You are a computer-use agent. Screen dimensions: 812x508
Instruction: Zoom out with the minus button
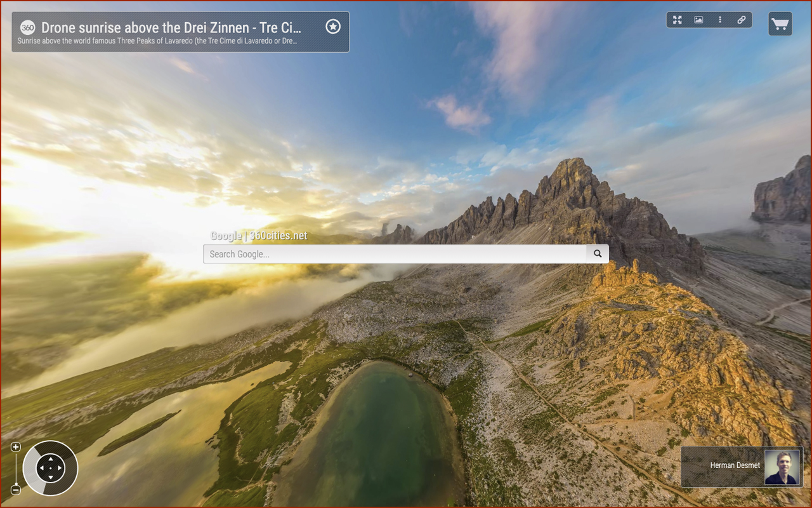16,490
